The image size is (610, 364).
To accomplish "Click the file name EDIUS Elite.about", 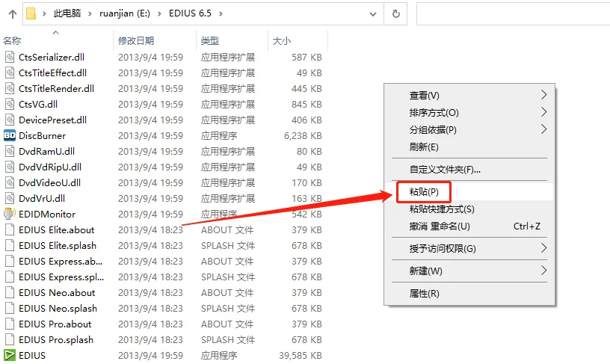I will (x=56, y=229).
